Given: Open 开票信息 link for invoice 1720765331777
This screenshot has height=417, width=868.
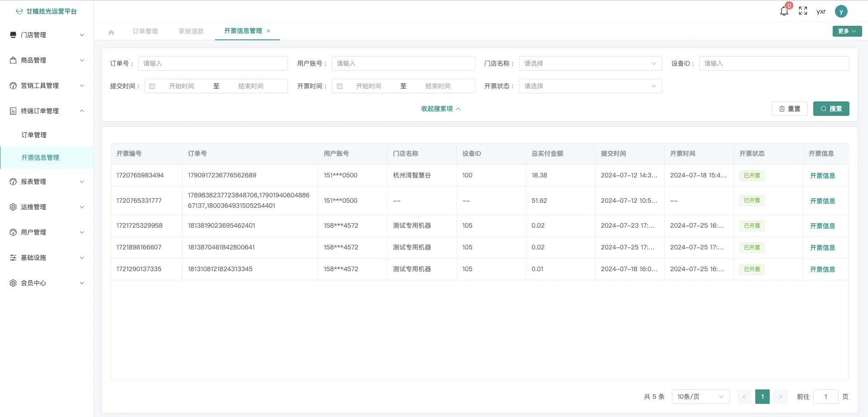Looking at the screenshot, I should (822, 201).
